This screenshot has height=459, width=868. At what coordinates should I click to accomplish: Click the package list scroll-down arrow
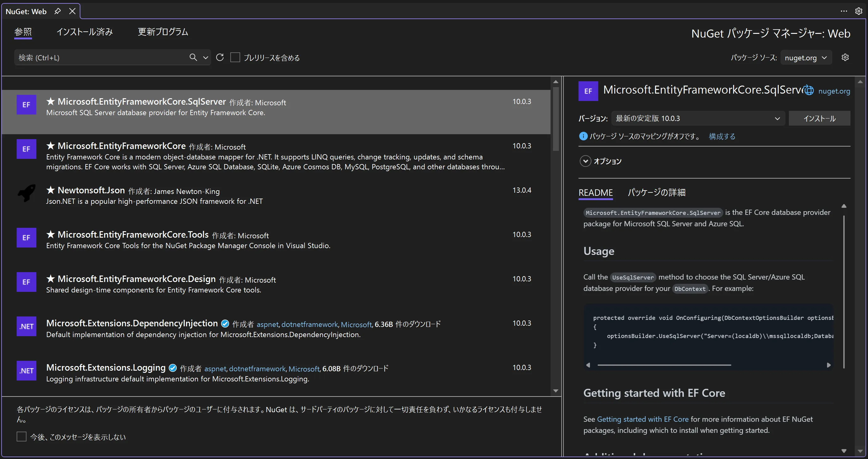tap(556, 391)
